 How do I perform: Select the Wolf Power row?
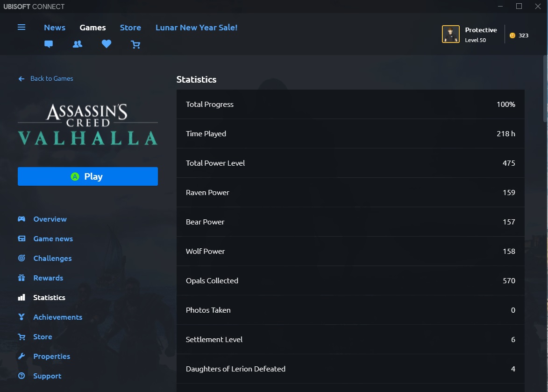(x=350, y=251)
